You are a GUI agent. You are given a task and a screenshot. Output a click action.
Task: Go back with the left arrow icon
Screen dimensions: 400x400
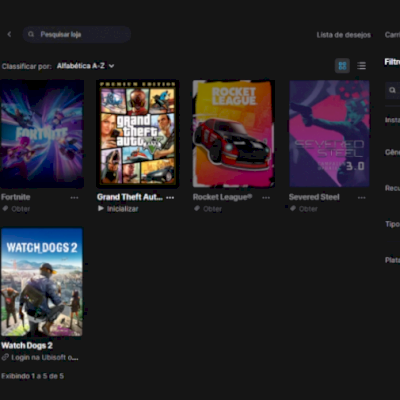pos(9,34)
